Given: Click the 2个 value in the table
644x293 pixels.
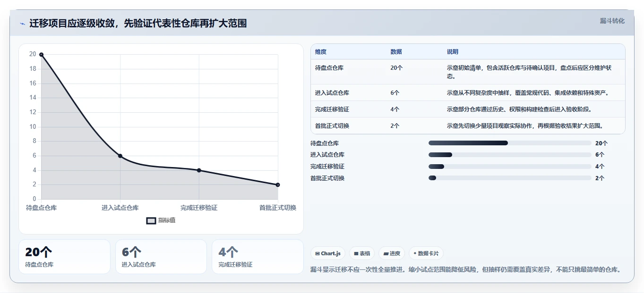Looking at the screenshot, I should [x=395, y=126].
